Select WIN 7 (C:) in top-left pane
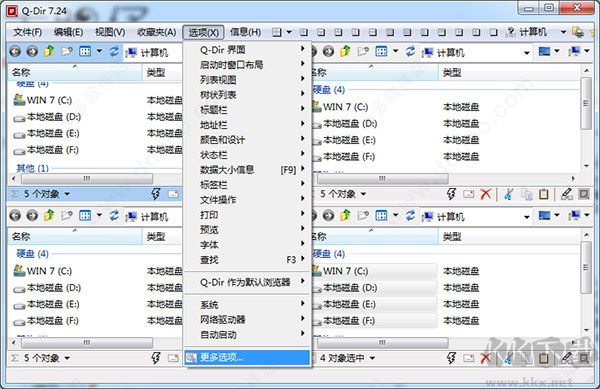The image size is (600, 389). point(43,100)
